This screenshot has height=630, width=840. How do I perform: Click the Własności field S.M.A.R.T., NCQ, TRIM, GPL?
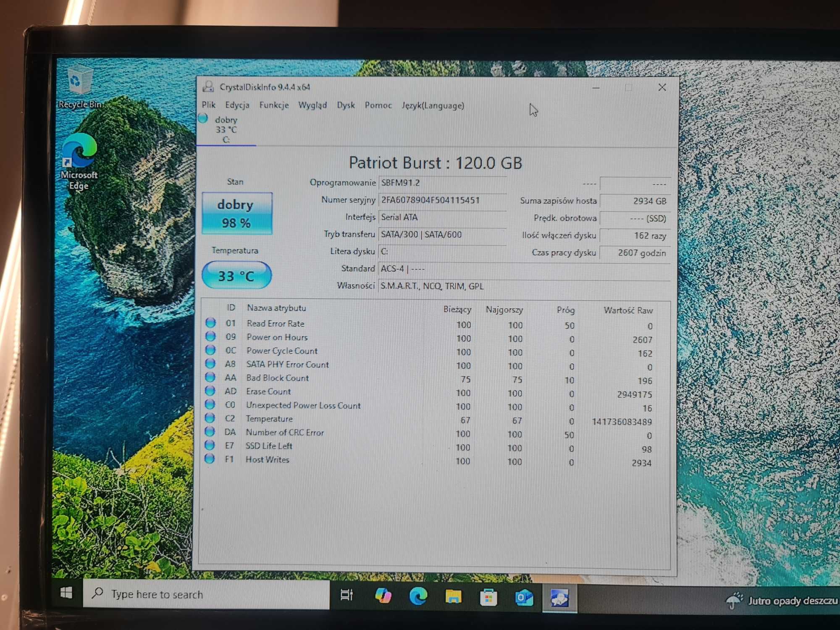tap(525, 286)
